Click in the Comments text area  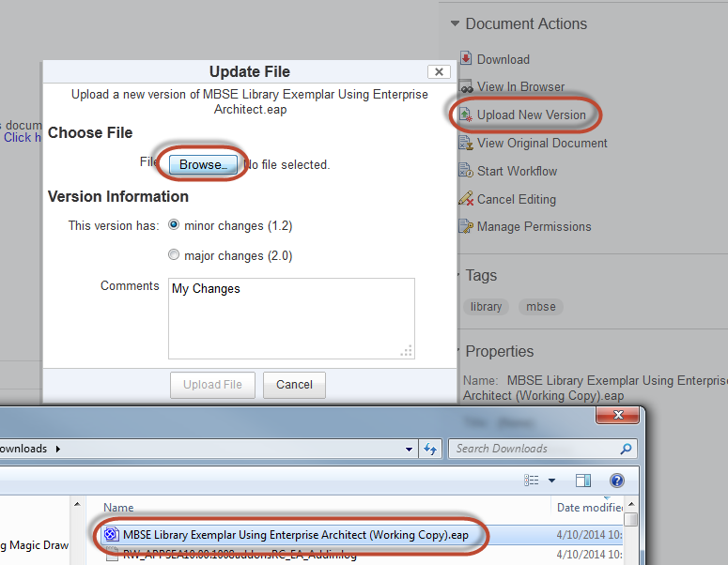pos(291,319)
